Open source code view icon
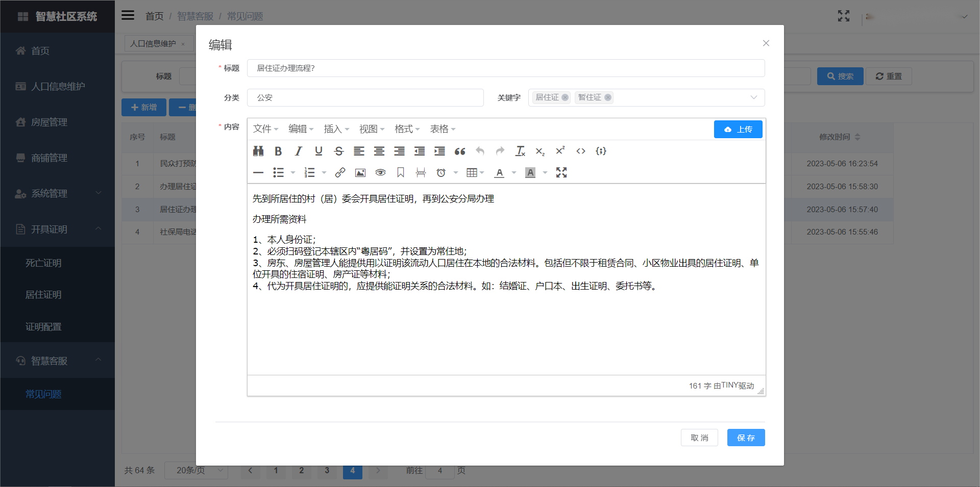This screenshot has height=487, width=980. pyautogui.click(x=581, y=151)
